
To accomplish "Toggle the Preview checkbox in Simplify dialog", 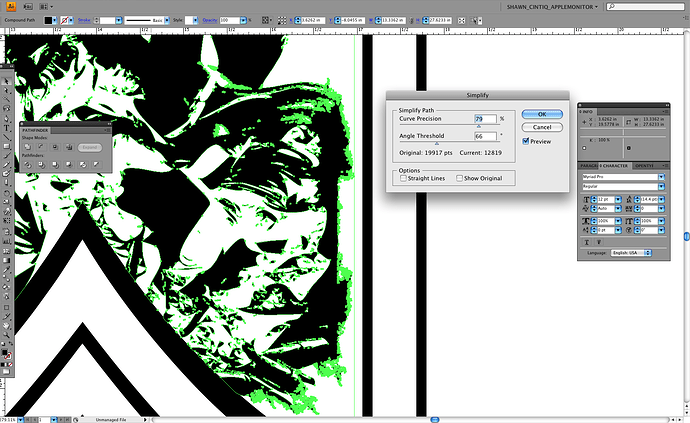I will click(525, 141).
